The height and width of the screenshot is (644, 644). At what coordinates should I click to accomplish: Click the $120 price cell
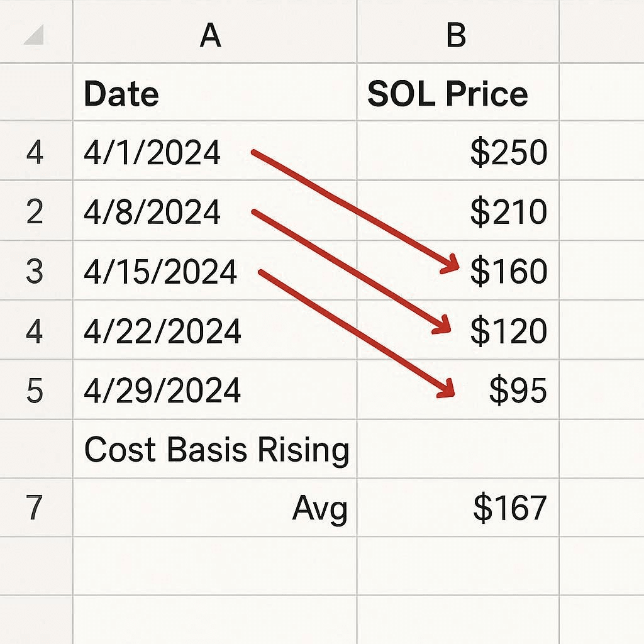coord(508,331)
